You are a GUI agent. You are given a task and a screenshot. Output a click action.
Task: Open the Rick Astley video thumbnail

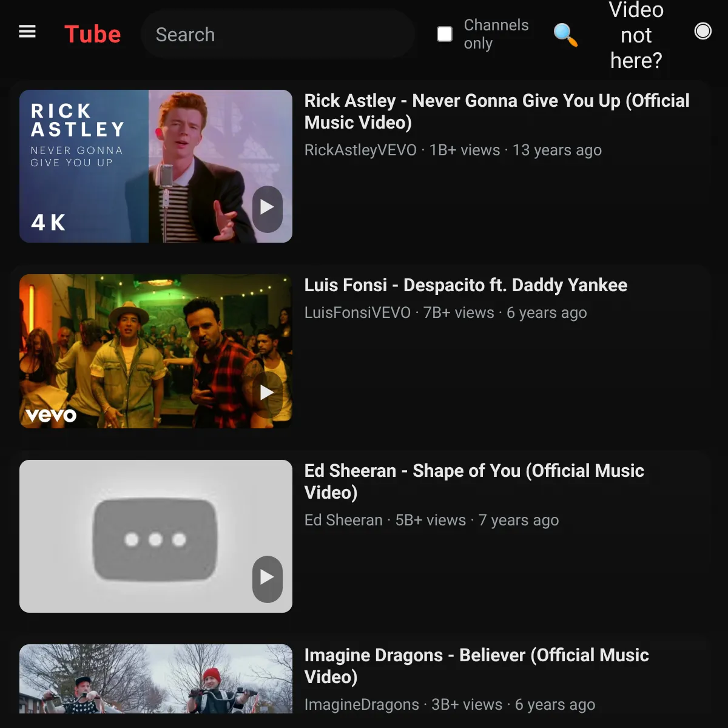pos(156,166)
